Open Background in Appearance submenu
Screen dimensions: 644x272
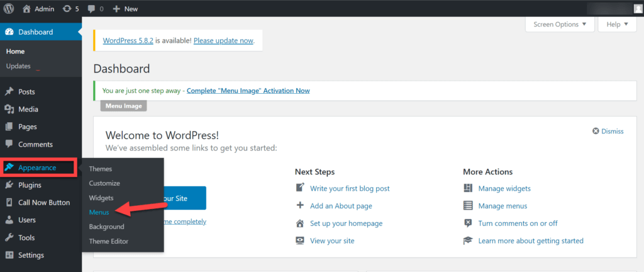click(x=106, y=227)
